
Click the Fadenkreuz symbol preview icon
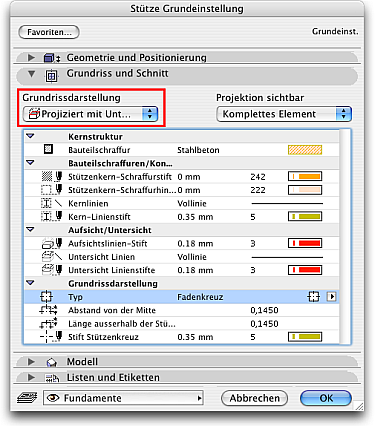coord(313,296)
